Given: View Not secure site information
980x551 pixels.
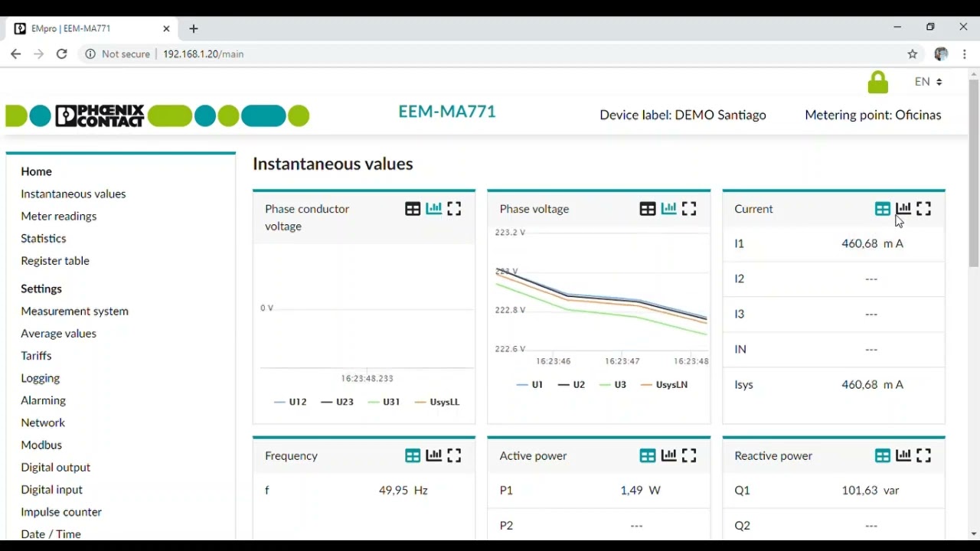Looking at the screenshot, I should [x=118, y=54].
